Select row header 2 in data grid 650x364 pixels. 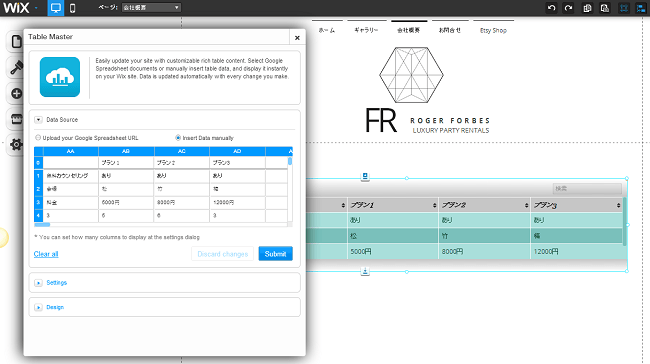click(x=38, y=189)
